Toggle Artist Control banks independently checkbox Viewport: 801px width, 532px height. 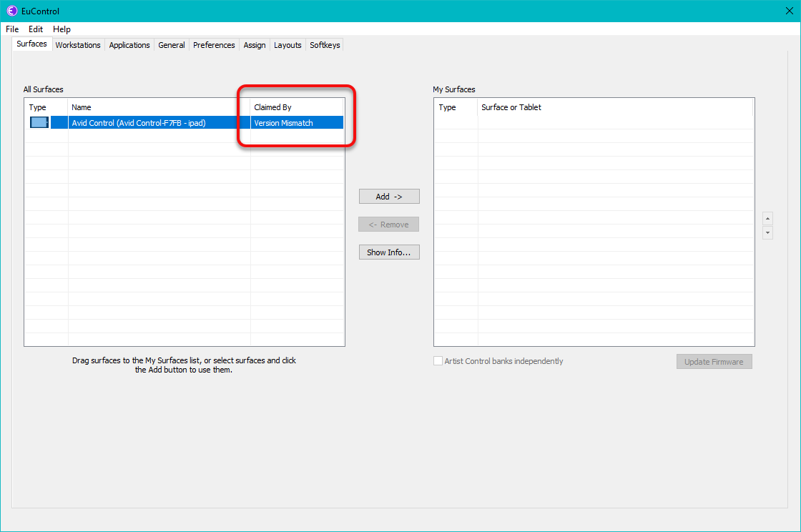tap(438, 361)
